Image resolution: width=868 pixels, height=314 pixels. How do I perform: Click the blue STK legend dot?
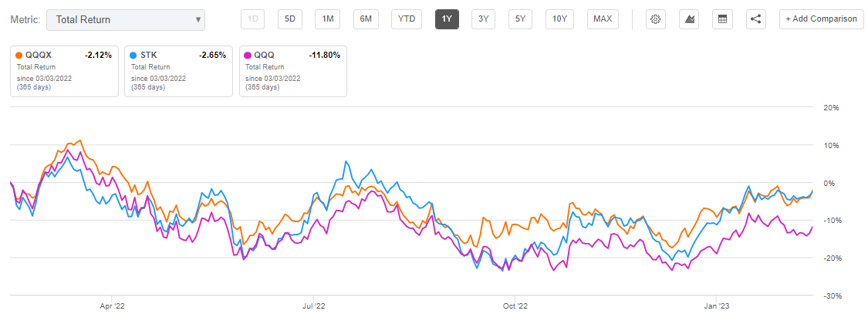[133, 56]
